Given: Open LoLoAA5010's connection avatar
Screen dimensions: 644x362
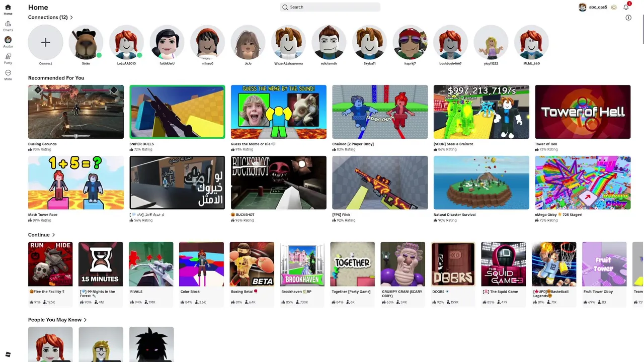Looking at the screenshot, I should 126,42.
